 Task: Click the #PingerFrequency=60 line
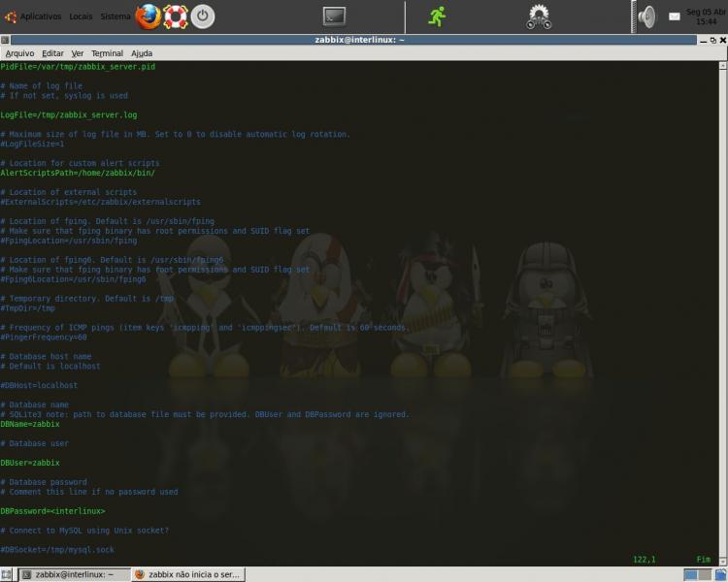coord(44,338)
